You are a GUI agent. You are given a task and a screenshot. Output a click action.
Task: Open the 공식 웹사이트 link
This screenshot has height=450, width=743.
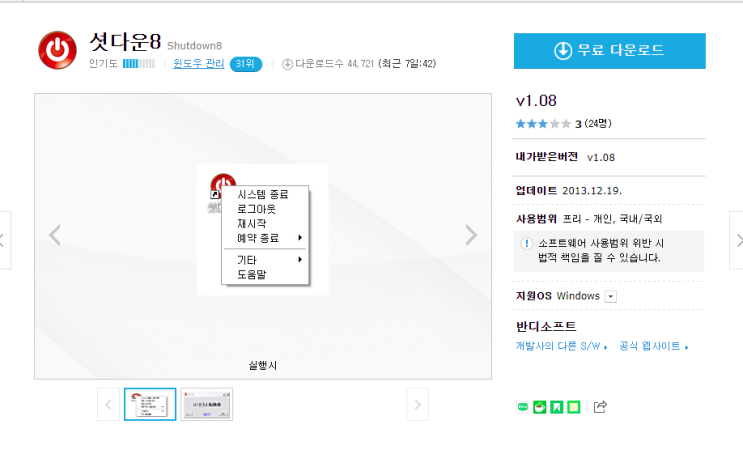653,346
